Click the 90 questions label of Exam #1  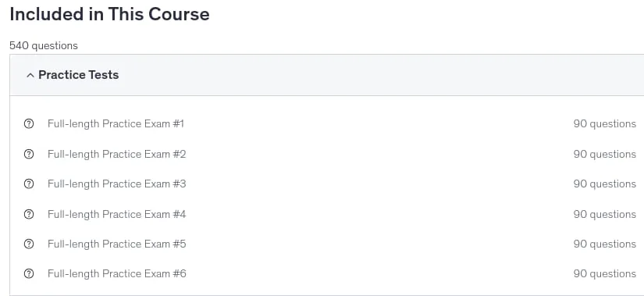604,123
